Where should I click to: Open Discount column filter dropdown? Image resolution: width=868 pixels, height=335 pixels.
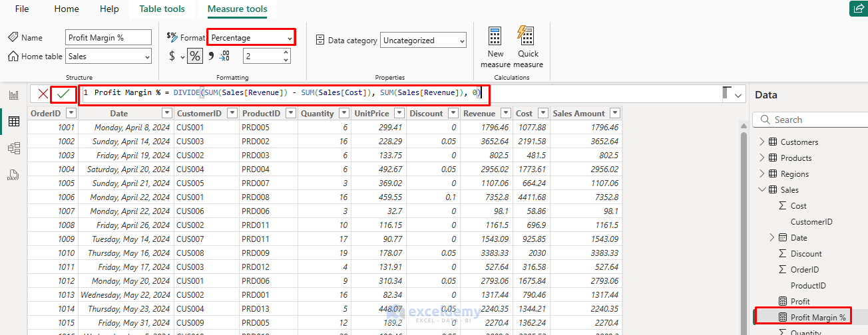pos(453,113)
